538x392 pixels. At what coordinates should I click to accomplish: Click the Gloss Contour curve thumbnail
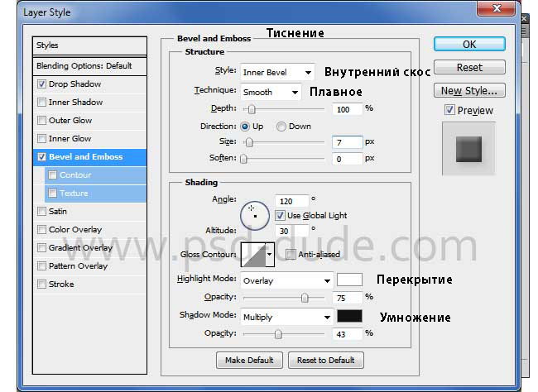click(x=253, y=254)
